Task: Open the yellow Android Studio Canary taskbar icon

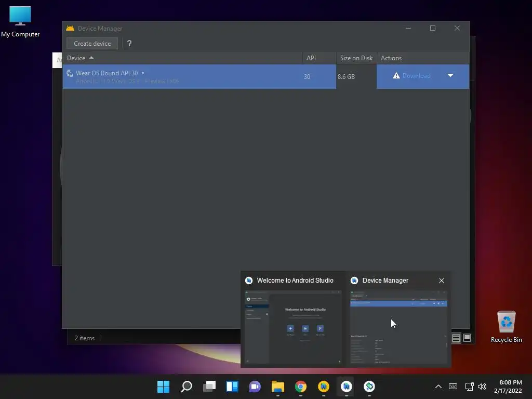Action: coord(323,387)
